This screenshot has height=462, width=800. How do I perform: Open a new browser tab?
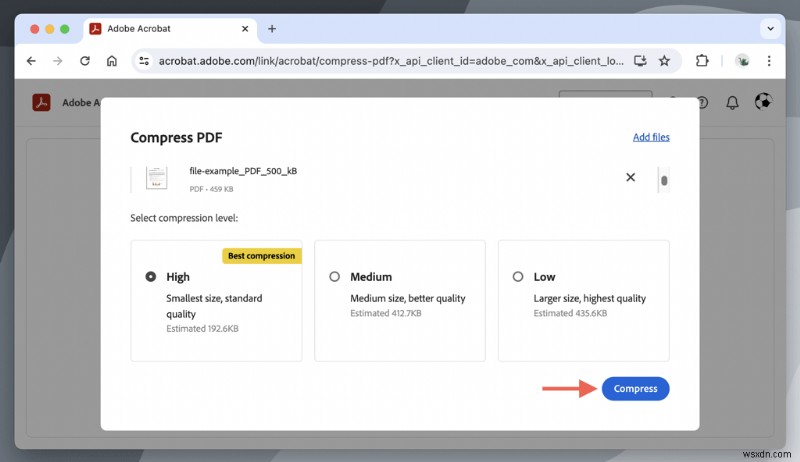(x=272, y=29)
